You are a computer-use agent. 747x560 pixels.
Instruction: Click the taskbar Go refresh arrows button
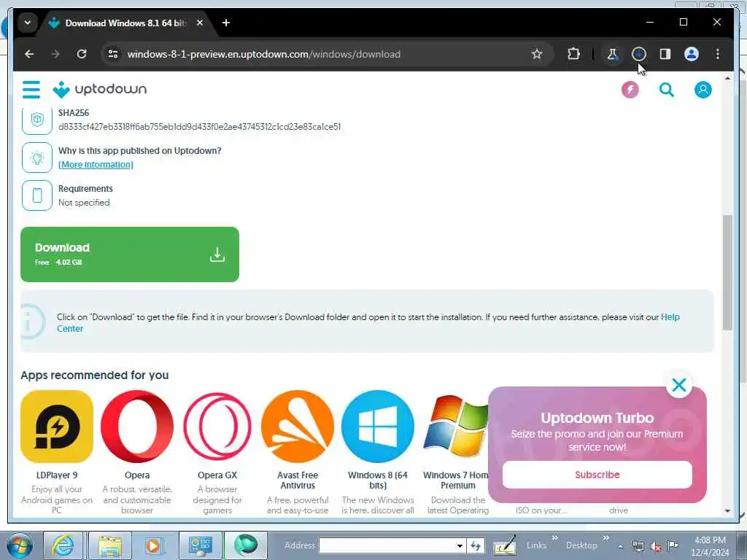(x=476, y=545)
